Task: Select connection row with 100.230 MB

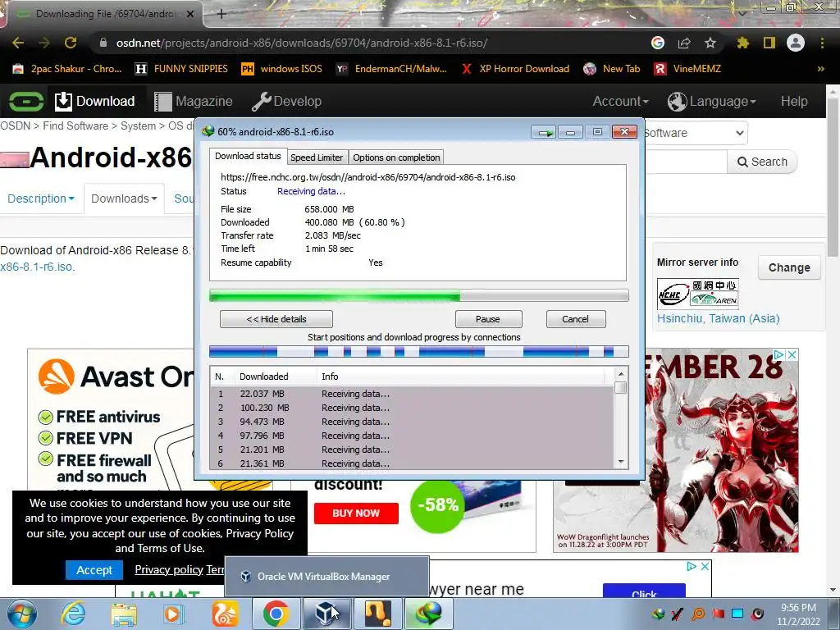Action: point(412,408)
